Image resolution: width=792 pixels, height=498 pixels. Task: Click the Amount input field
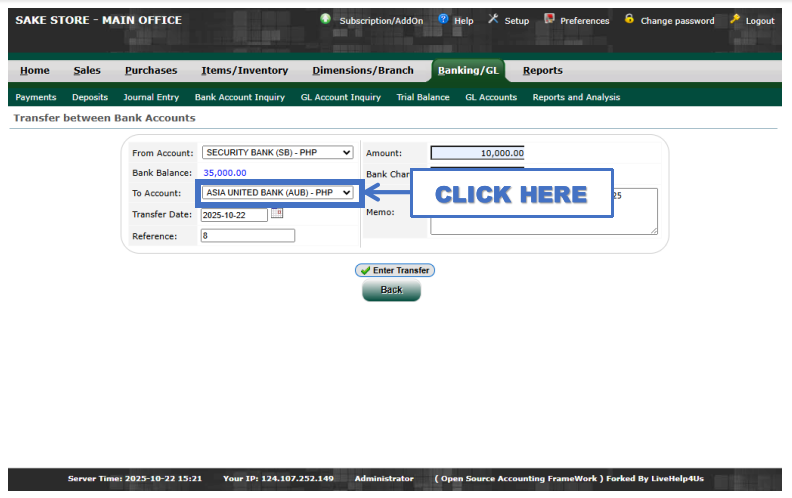477,153
